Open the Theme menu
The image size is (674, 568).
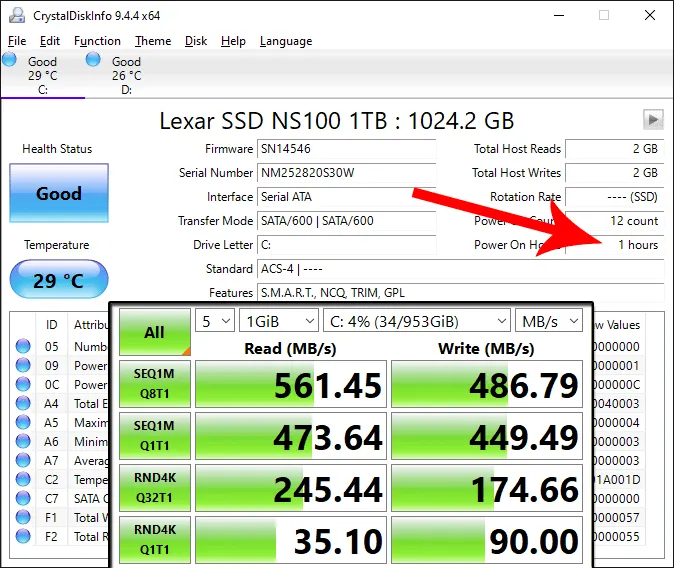153,41
